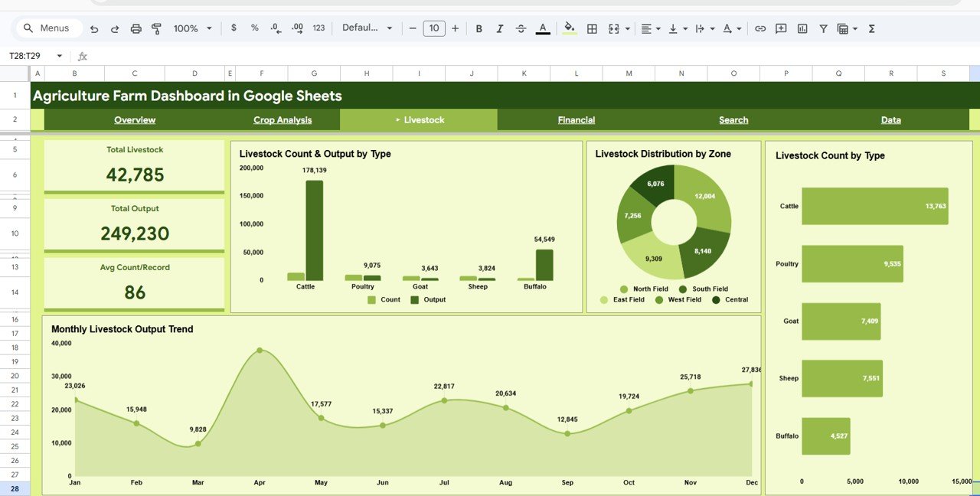Click the Paint format icon
Image resolution: width=980 pixels, height=496 pixels.
[156, 28]
